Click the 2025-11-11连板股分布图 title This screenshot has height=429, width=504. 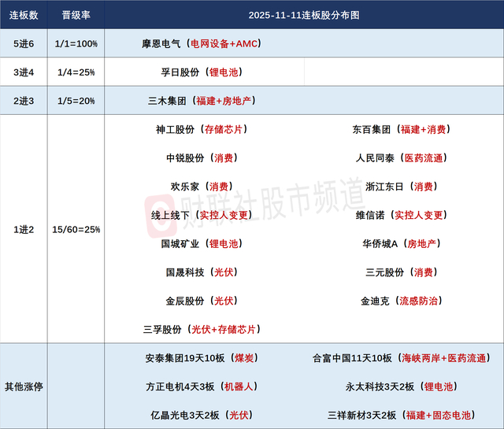coord(304,15)
